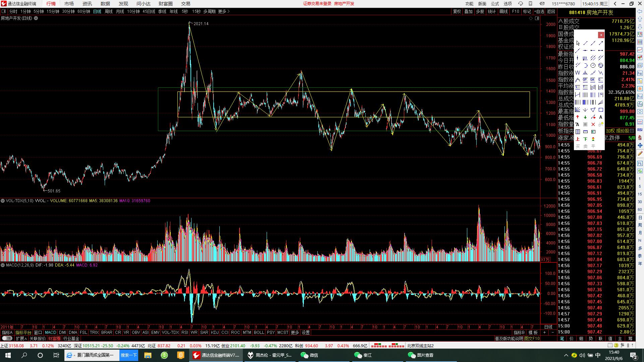The image size is (644, 362).
Task: Pick the GA line tool
Action: [x=593, y=80]
